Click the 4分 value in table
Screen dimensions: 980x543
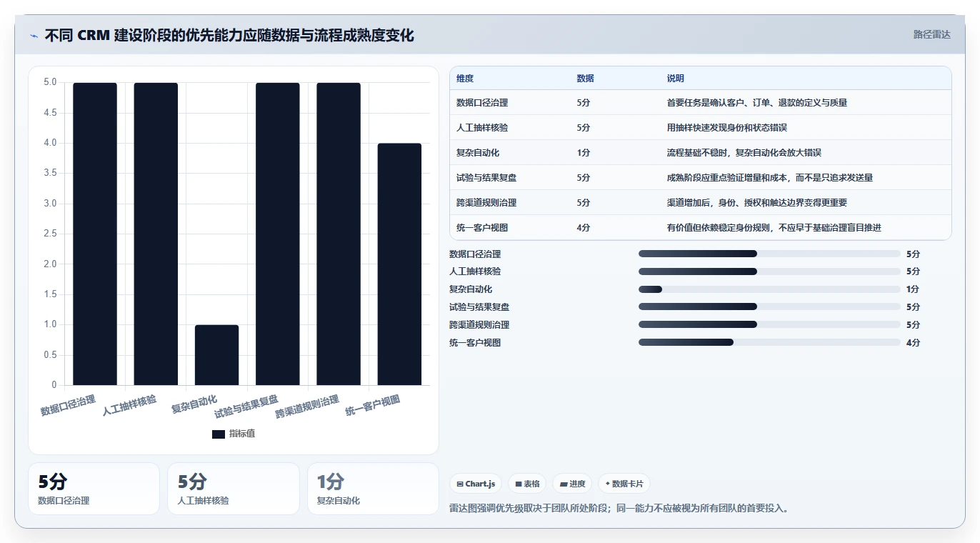pos(583,228)
